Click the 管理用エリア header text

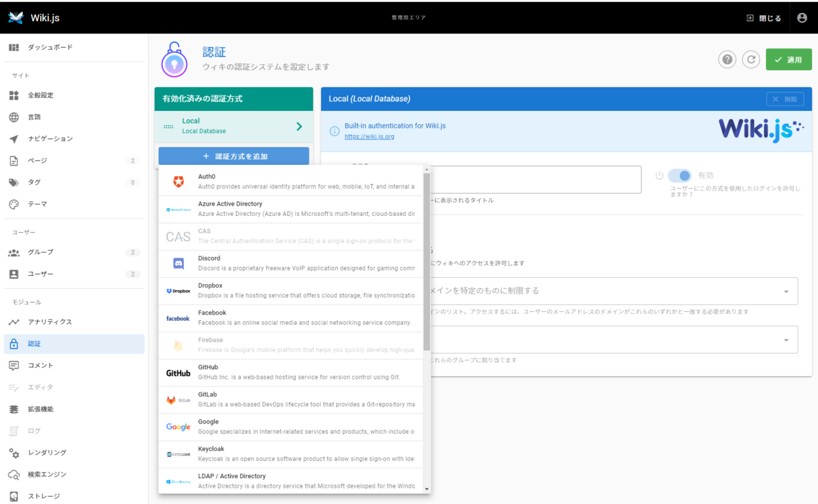[x=408, y=18]
